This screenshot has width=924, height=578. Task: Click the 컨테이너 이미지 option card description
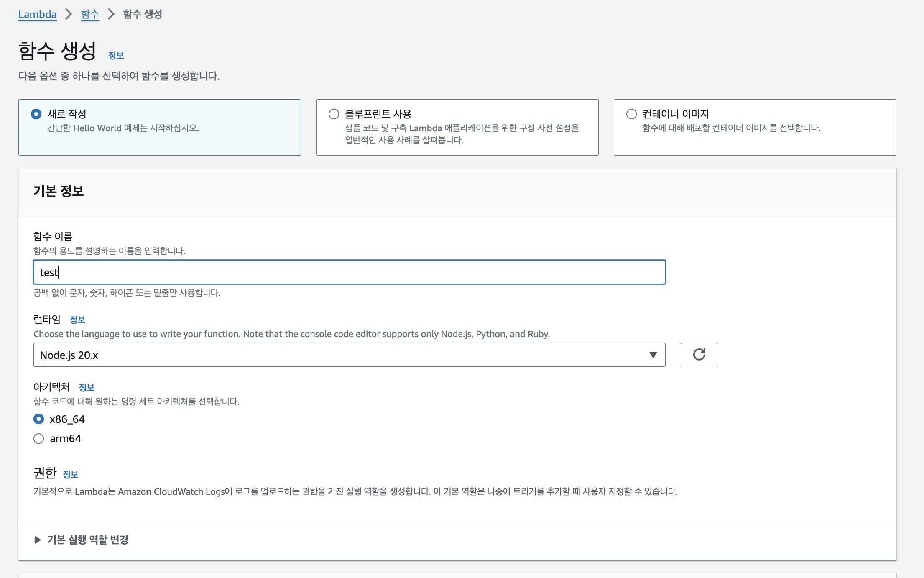pyautogui.click(x=731, y=128)
